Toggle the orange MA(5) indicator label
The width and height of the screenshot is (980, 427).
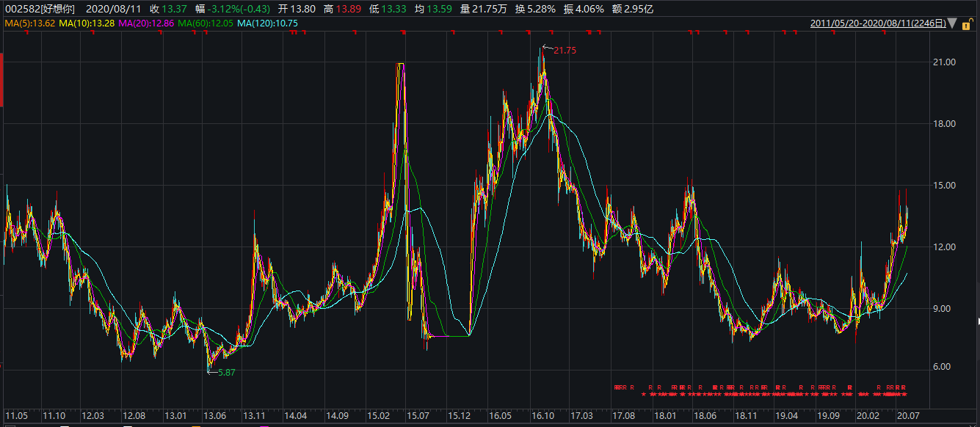tap(29, 23)
